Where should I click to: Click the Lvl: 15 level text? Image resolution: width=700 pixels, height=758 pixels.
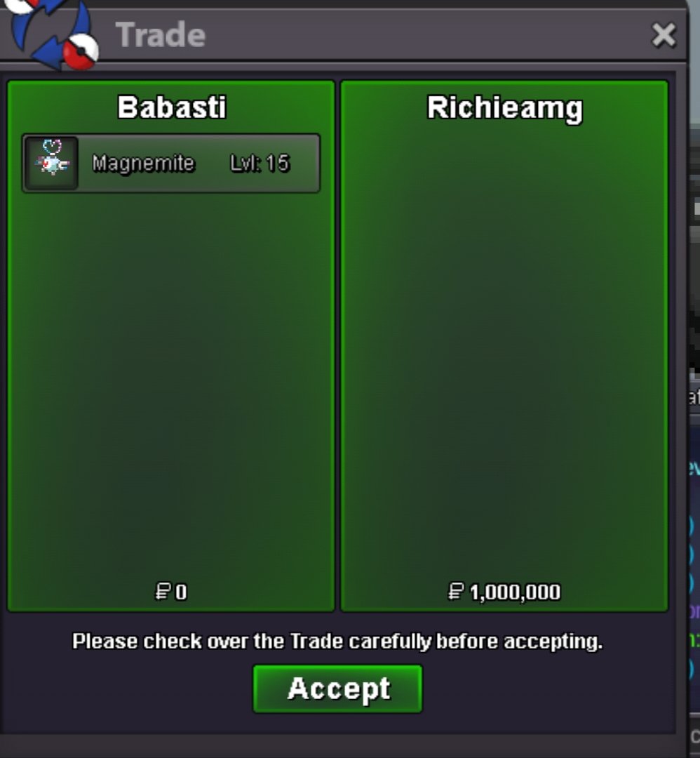[260, 164]
